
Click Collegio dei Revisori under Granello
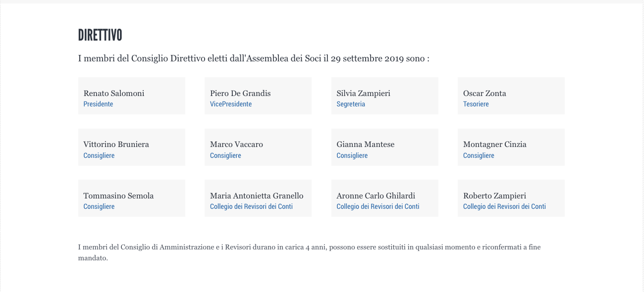[x=251, y=206]
